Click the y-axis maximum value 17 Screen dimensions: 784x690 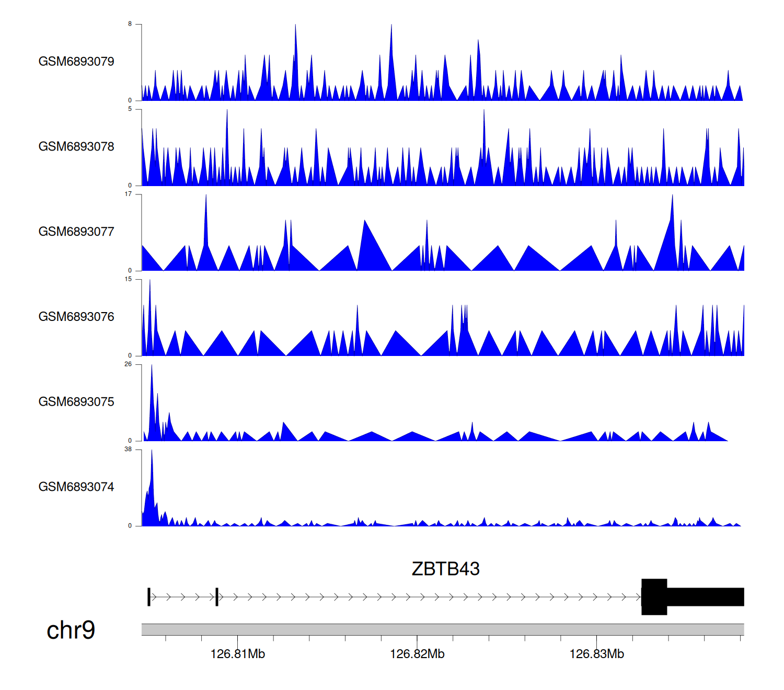pyautogui.click(x=128, y=194)
